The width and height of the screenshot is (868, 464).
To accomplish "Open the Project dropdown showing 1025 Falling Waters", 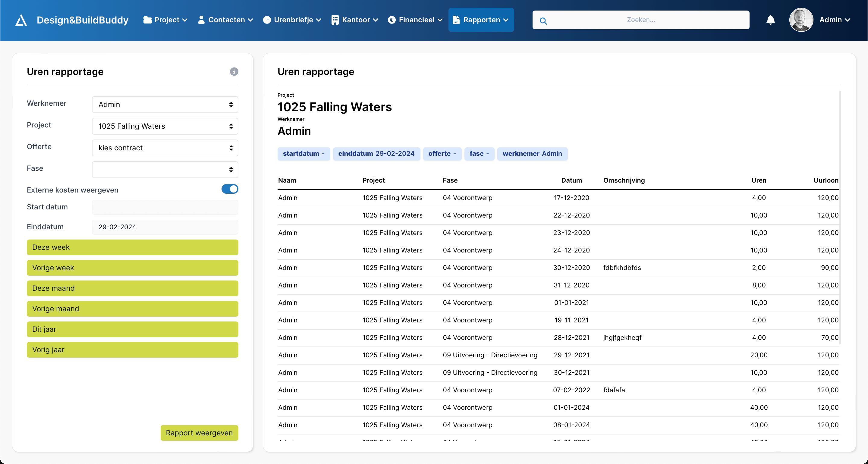I will [x=165, y=126].
